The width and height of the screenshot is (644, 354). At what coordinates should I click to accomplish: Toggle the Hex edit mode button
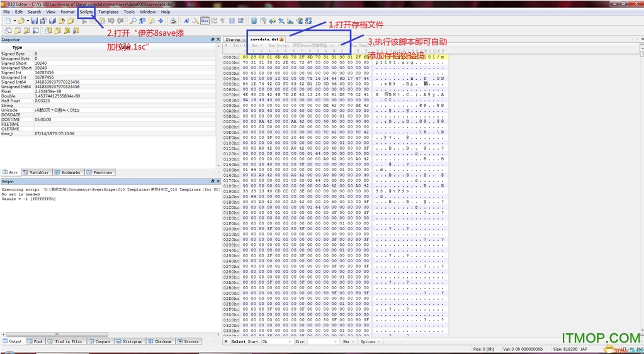205,21
